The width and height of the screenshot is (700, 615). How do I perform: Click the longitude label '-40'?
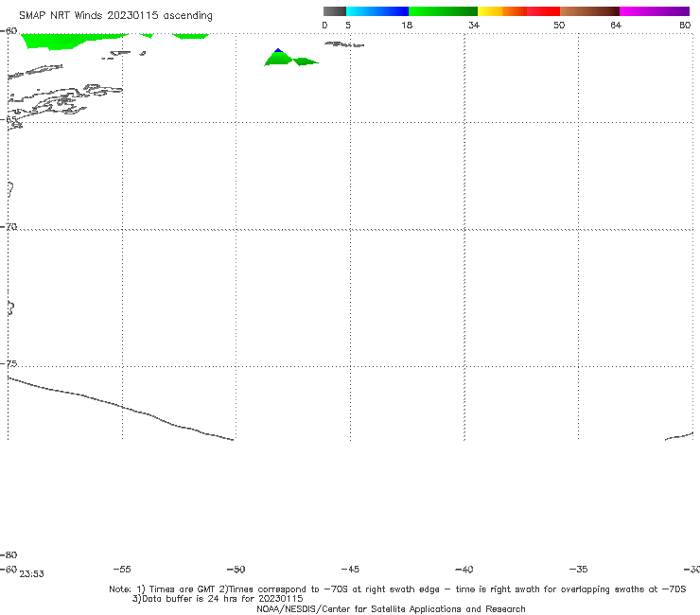coord(464,569)
